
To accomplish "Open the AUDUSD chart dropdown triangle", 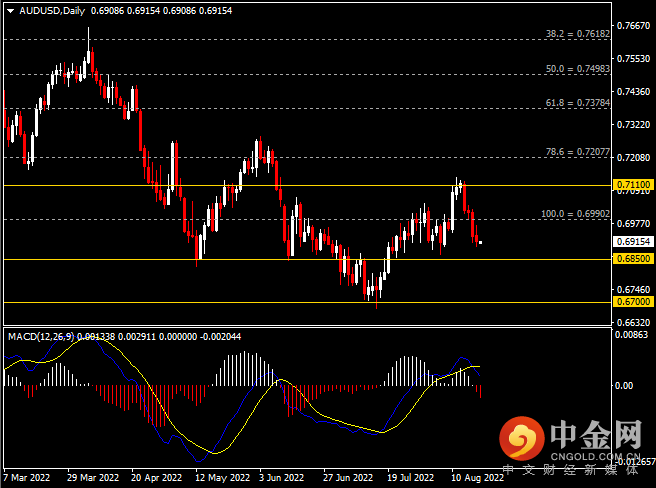I will 10,11.
